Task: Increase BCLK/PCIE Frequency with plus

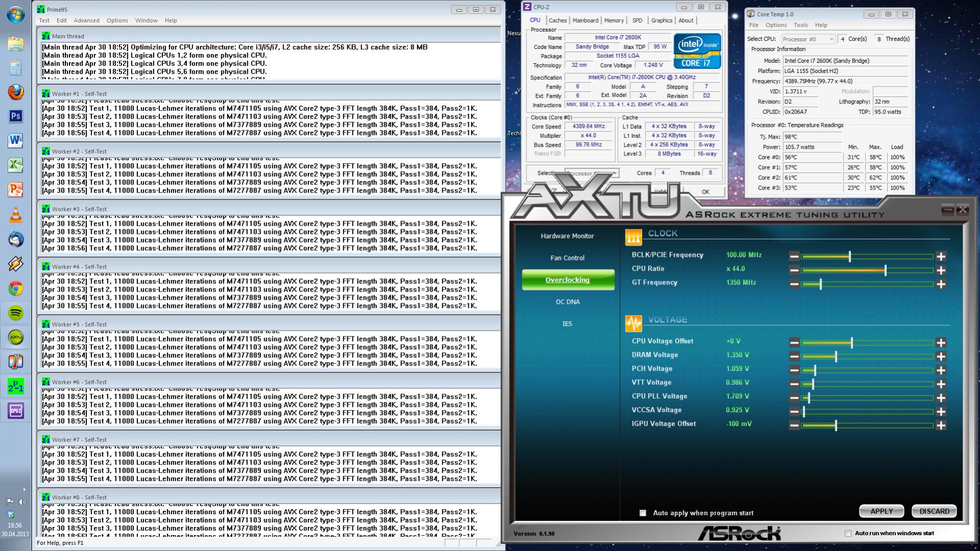Action: pos(941,256)
